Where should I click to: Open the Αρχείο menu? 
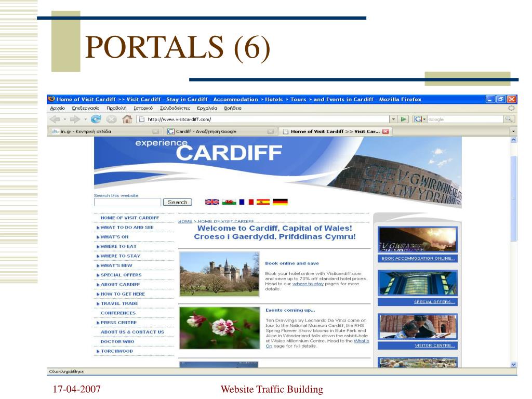coord(57,108)
